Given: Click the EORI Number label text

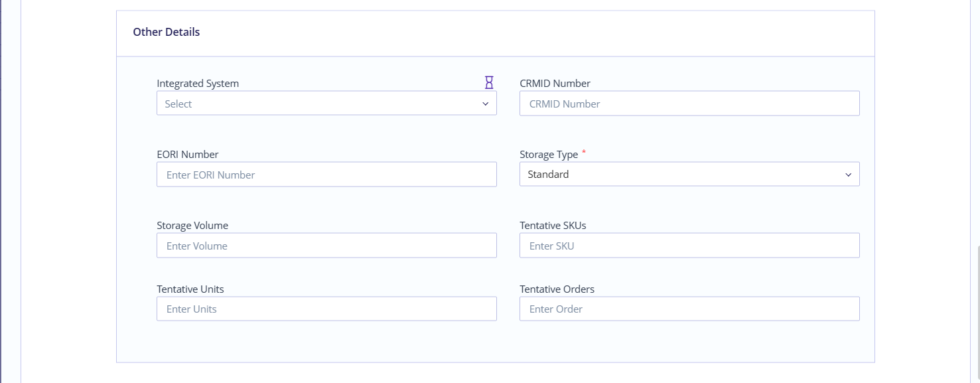Looking at the screenshot, I should pos(187,154).
